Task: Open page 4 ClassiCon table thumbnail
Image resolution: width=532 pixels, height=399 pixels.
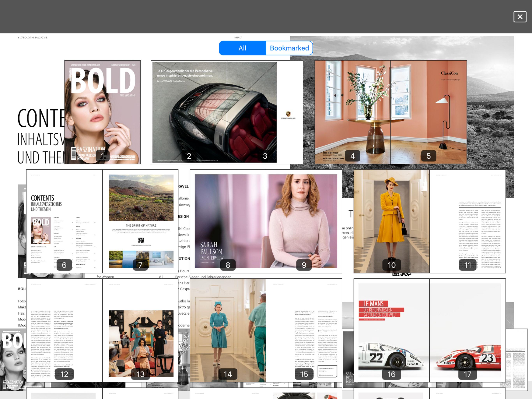Action: click(x=353, y=112)
